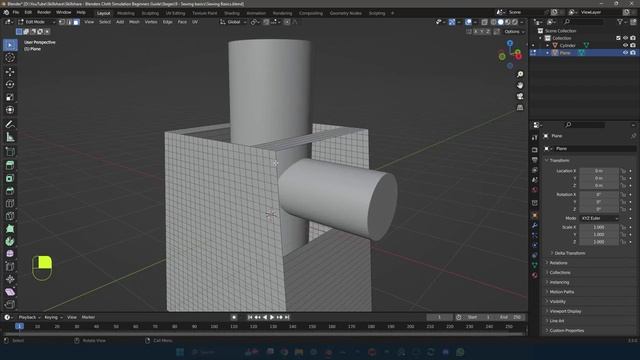Open the Physics properties tab
Screen dimensions: 640x360
tap(535, 245)
